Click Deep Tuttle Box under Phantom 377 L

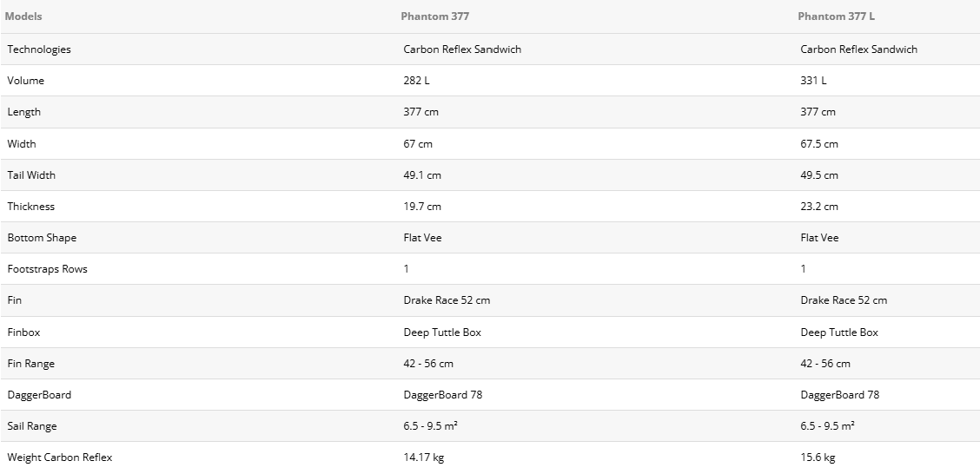(838, 332)
